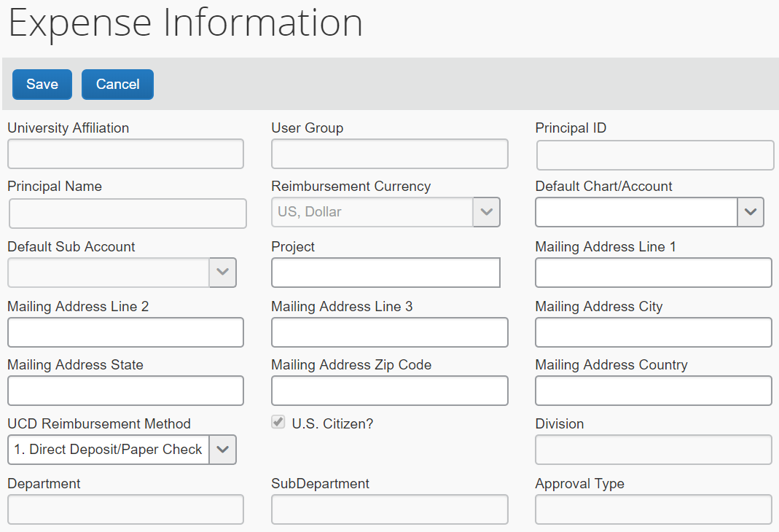Viewport: 779px width, 532px height.
Task: Click the Cancel button
Action: [x=118, y=85]
